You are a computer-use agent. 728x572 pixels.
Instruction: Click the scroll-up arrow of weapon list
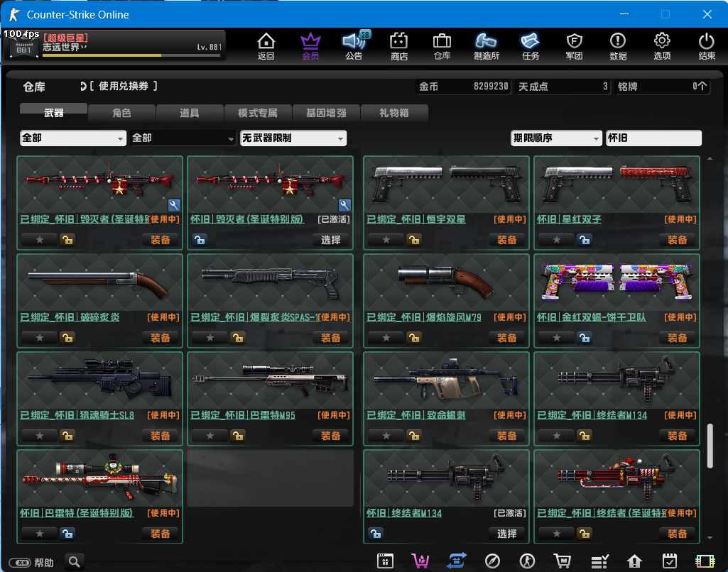point(710,159)
